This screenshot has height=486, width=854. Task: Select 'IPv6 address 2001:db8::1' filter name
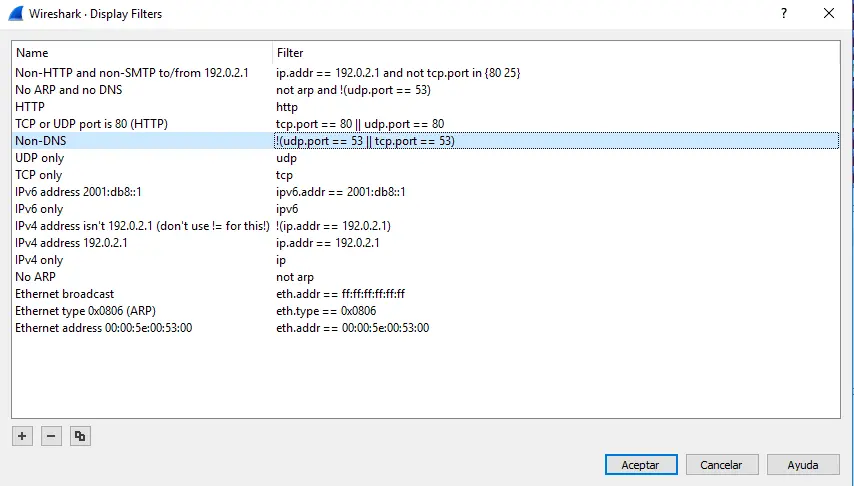click(x=78, y=192)
